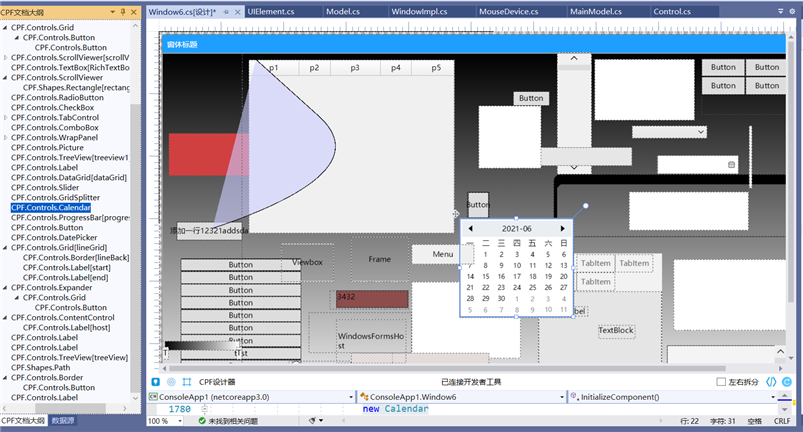Click the date picker calendar icon

731,164
